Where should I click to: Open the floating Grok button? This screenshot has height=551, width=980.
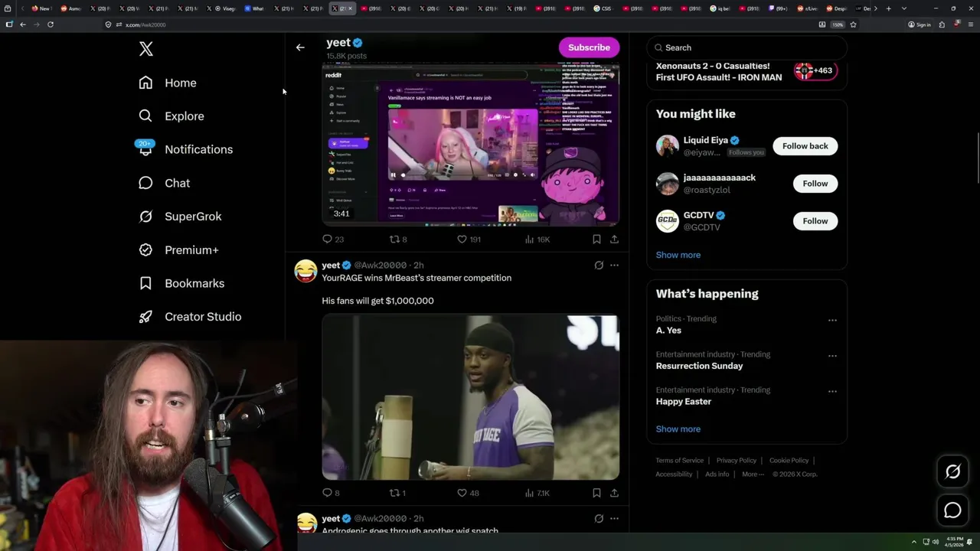[x=952, y=472]
